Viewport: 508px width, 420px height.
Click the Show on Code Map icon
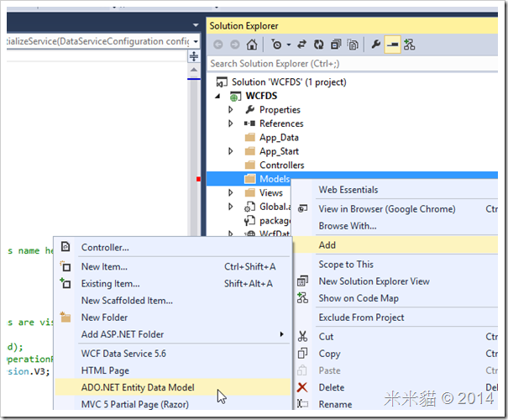tap(302, 298)
